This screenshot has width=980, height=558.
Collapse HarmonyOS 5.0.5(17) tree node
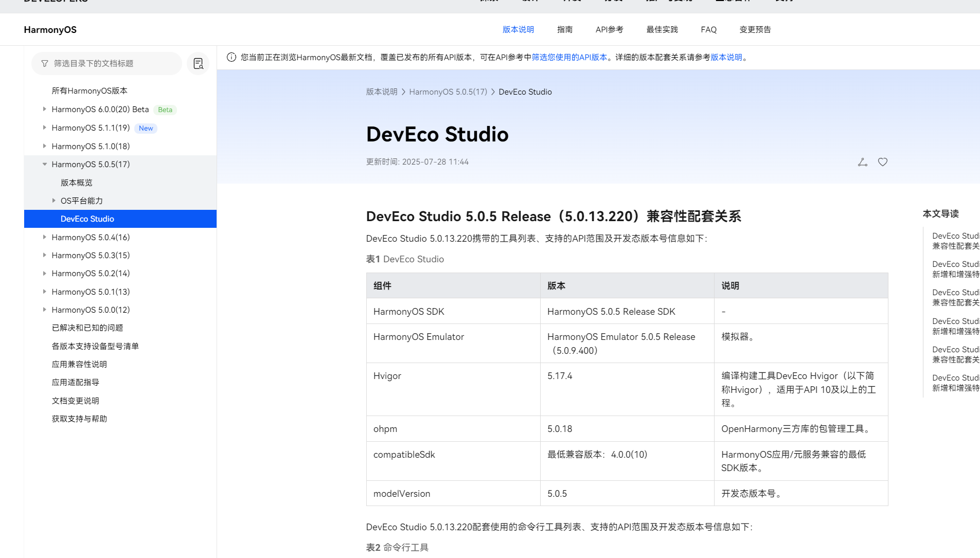pyautogui.click(x=45, y=164)
